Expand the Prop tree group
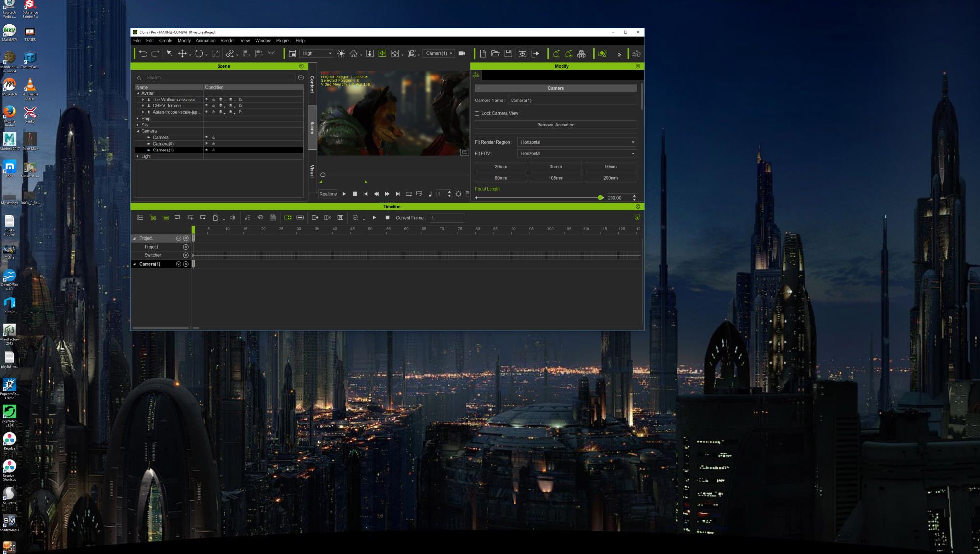This screenshot has height=554, width=980. (138, 119)
